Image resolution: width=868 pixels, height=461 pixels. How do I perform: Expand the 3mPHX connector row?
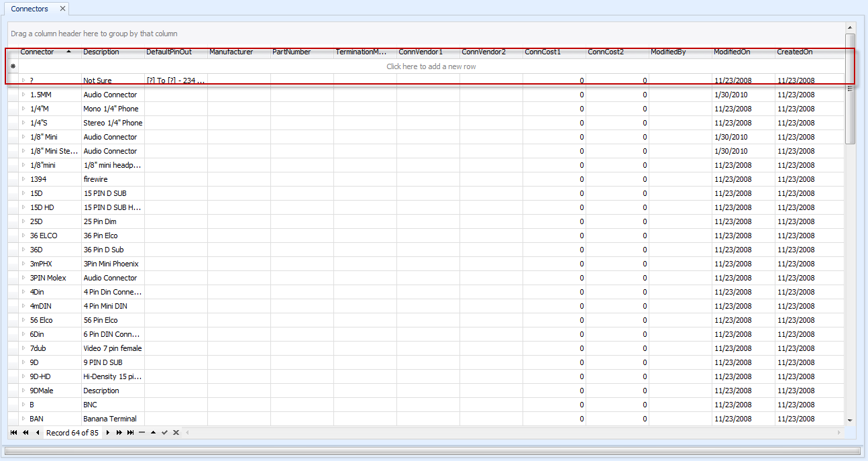click(23, 264)
